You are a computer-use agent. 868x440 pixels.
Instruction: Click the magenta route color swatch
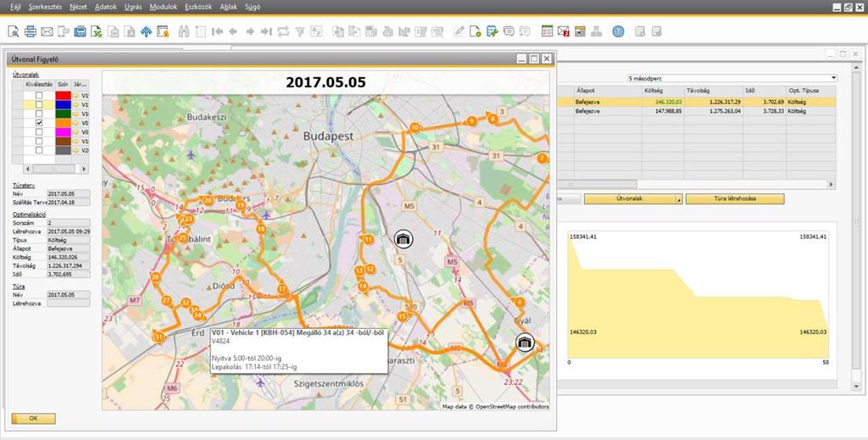coord(63,131)
